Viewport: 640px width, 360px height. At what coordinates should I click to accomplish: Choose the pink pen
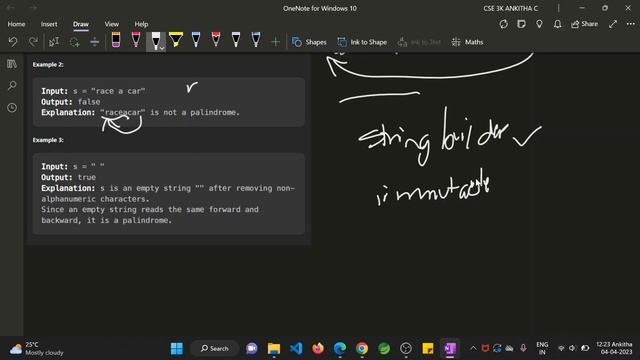pyautogui.click(x=136, y=40)
